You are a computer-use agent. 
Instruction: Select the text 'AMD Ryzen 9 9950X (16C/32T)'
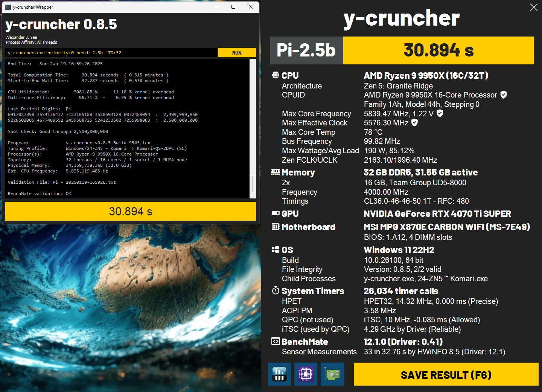coord(426,75)
